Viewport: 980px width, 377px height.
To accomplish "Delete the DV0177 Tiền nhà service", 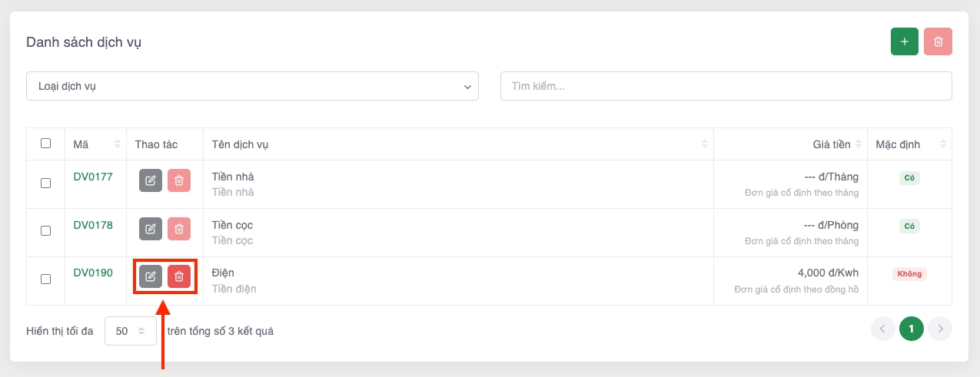I will (179, 180).
